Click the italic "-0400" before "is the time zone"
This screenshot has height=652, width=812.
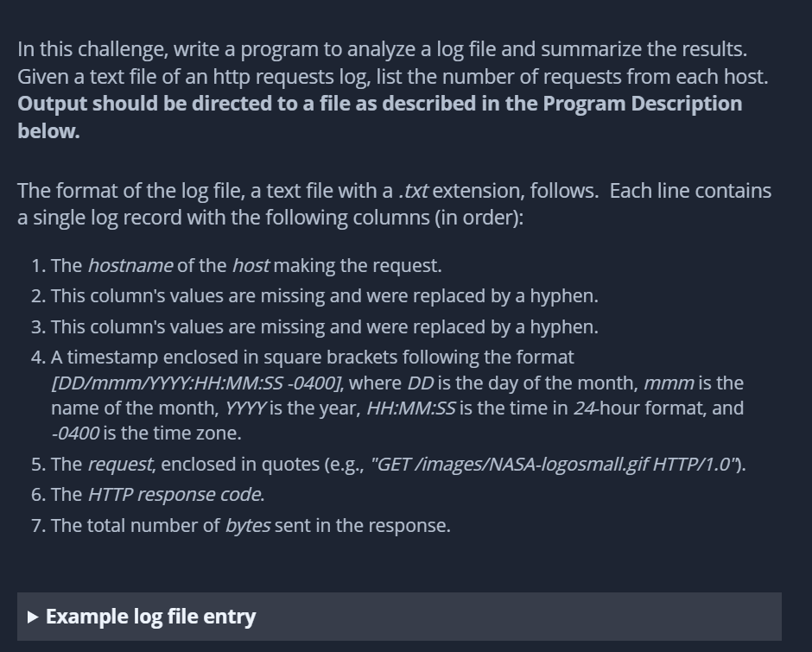point(75,433)
